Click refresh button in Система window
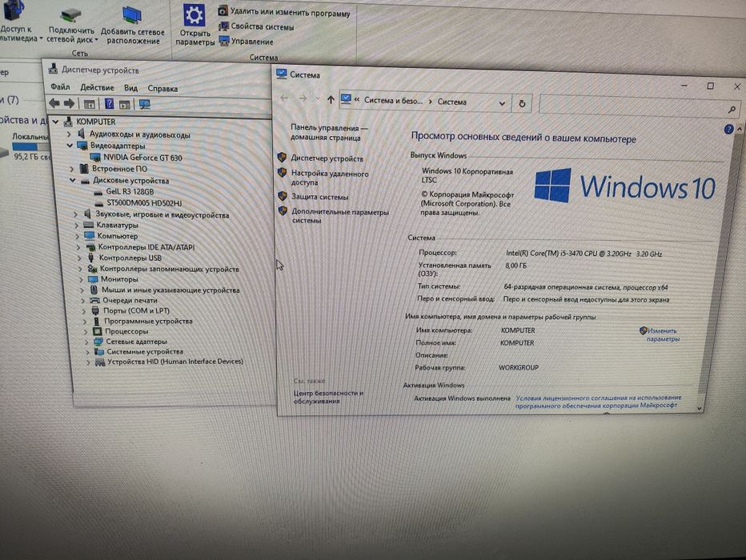The image size is (746, 560). (522, 104)
